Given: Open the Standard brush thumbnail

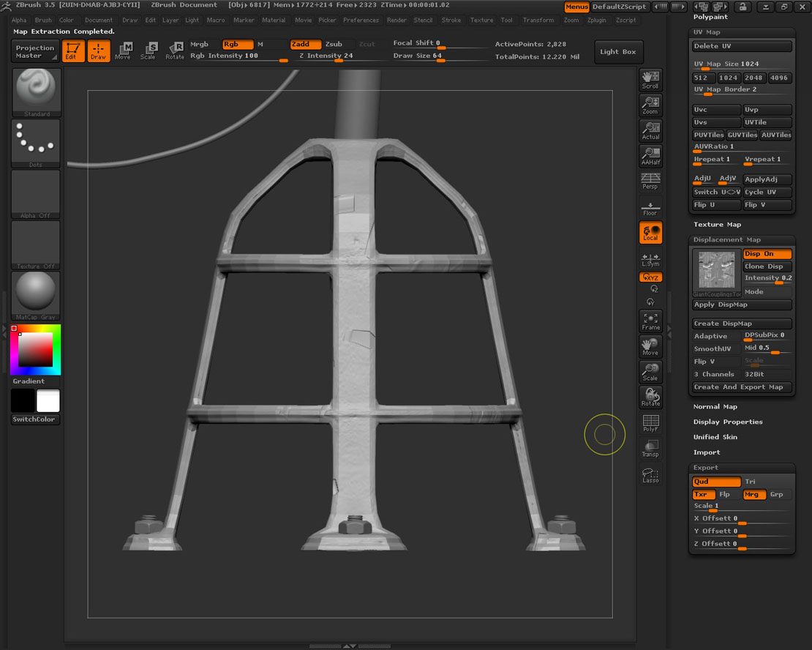Looking at the screenshot, I should point(37,91).
